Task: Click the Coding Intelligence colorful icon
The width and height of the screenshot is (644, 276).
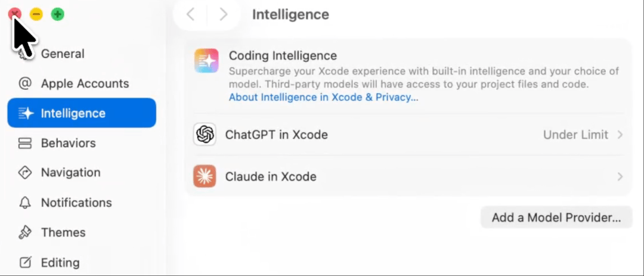Action: tap(206, 61)
